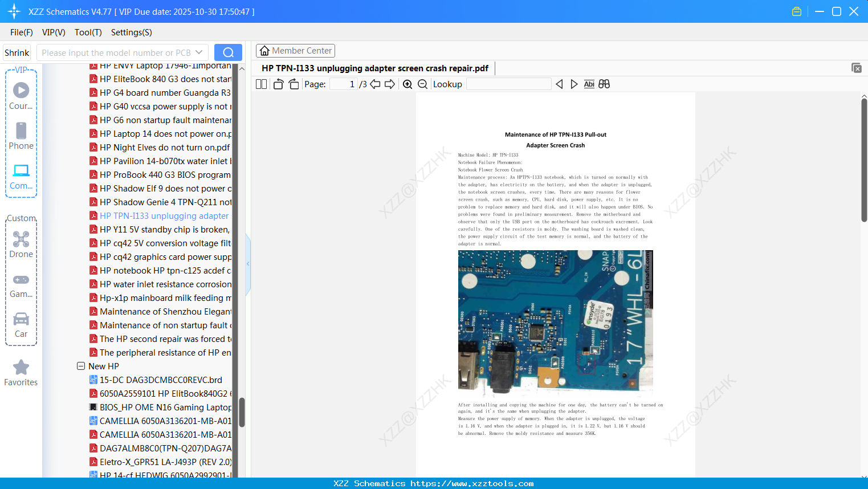Screen dimensions: 868x489
Task: Open HP cq42 graphics card power supply file
Action: [x=161, y=257]
